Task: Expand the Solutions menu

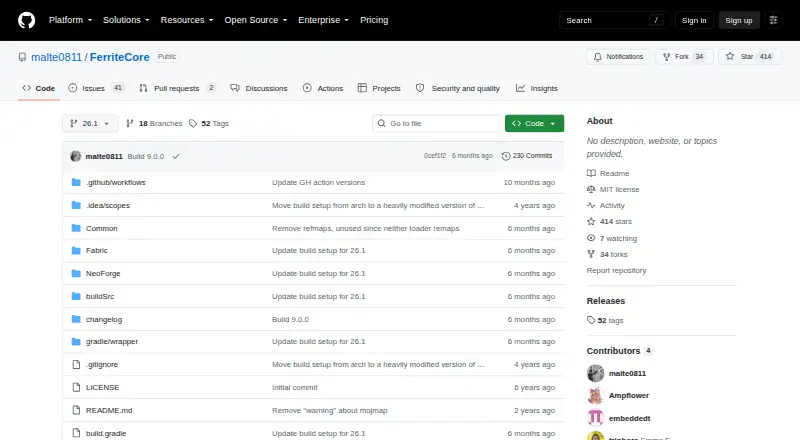Action: point(126,20)
